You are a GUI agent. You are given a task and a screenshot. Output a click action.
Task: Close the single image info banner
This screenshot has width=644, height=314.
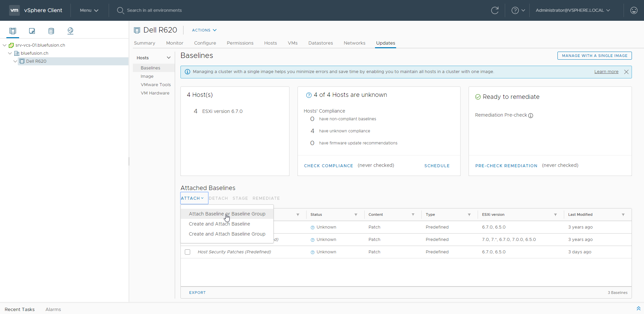tap(626, 72)
